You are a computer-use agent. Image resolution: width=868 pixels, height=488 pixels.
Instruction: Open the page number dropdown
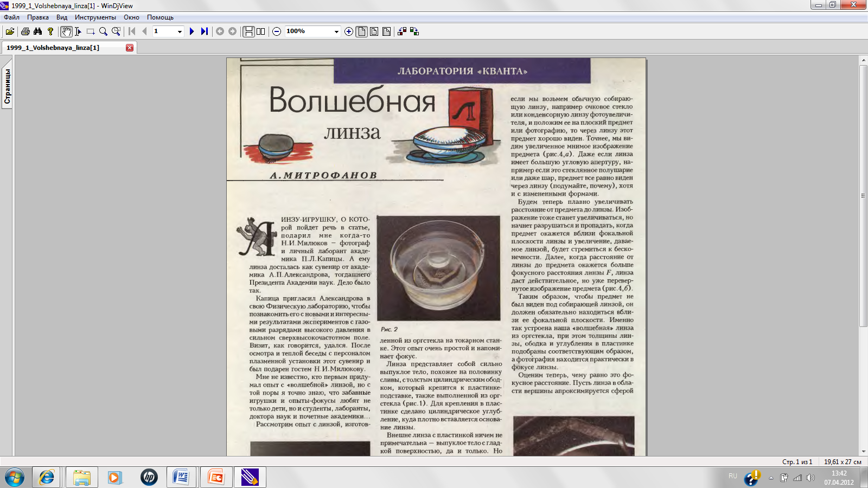[x=180, y=31]
